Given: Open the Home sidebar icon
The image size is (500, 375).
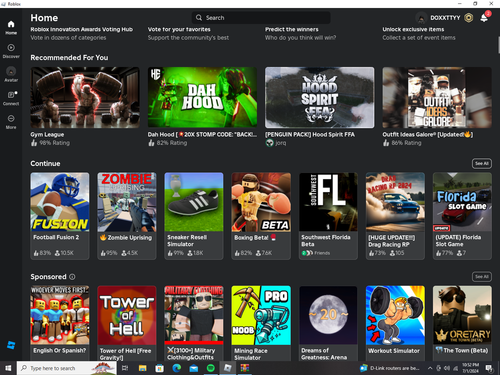Looking at the screenshot, I should point(11,27).
